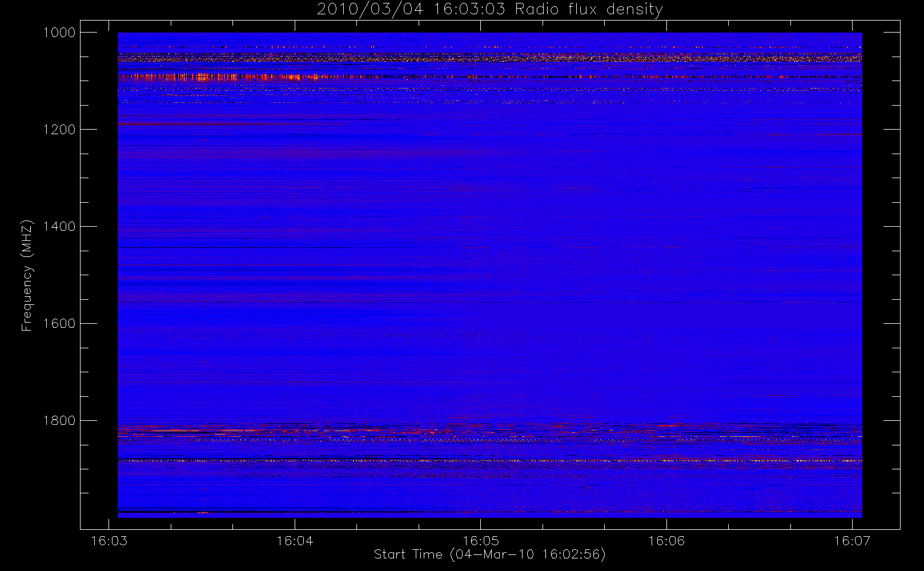Click the 1200 frequency tick label
Image resolution: width=924 pixels, height=571 pixels.
(59, 130)
